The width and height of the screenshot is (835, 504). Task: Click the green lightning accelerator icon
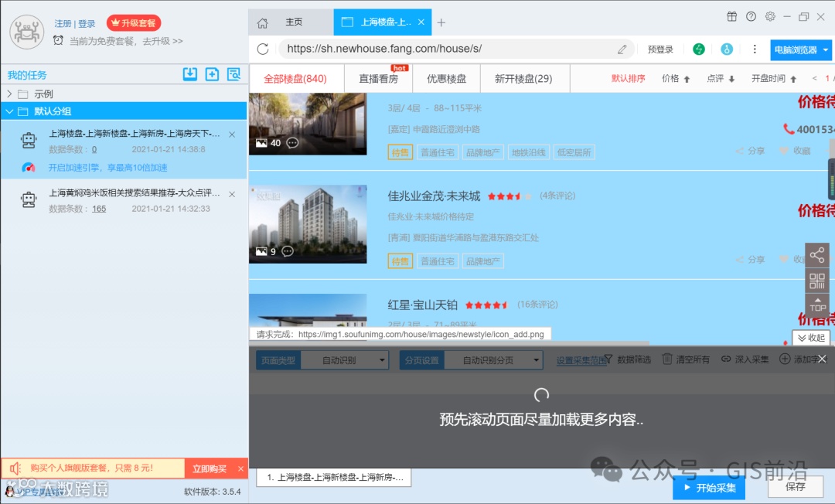[x=699, y=49]
